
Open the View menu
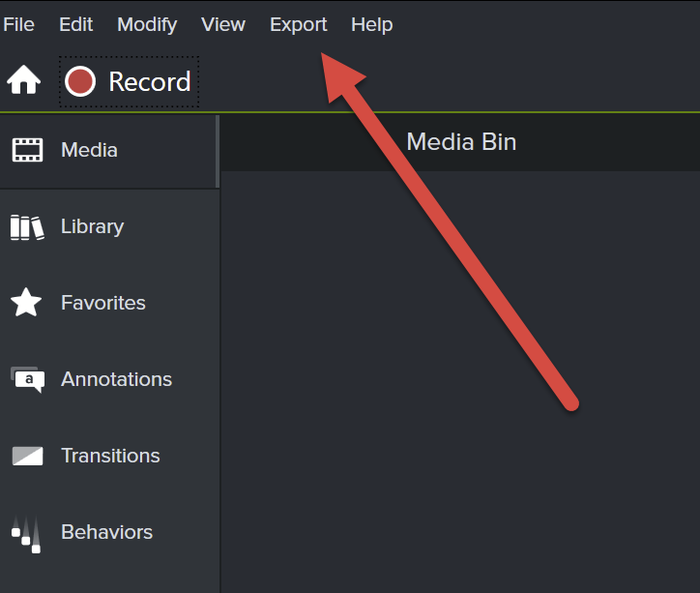pos(223,24)
